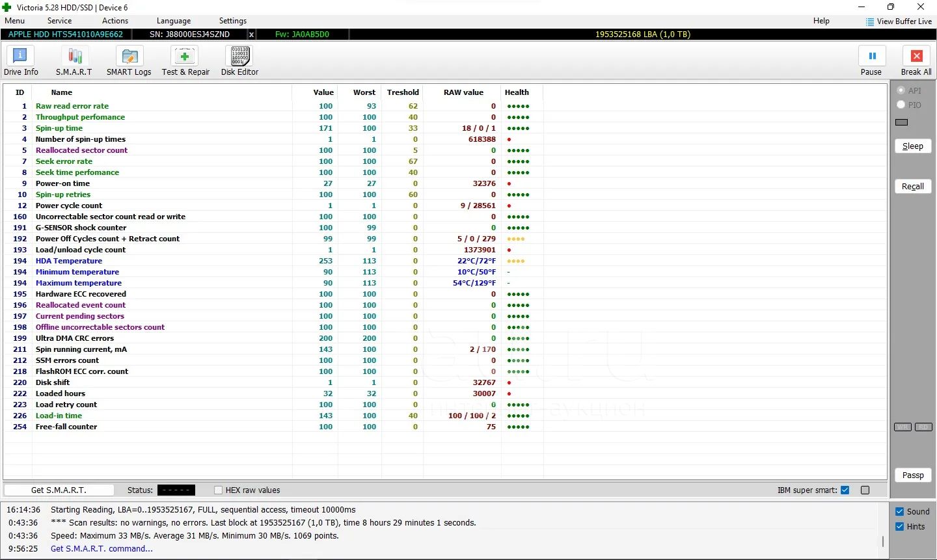Click the 1373901 raw value cell
The image size is (937, 560).
click(480, 250)
